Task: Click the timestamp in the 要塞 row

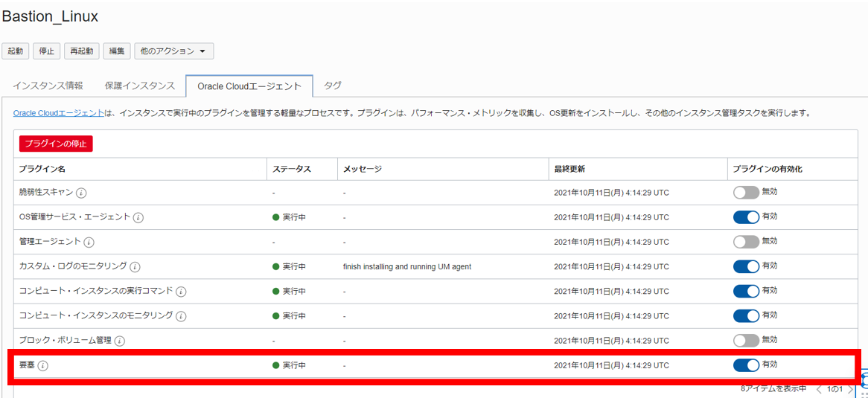Action: pyautogui.click(x=612, y=365)
